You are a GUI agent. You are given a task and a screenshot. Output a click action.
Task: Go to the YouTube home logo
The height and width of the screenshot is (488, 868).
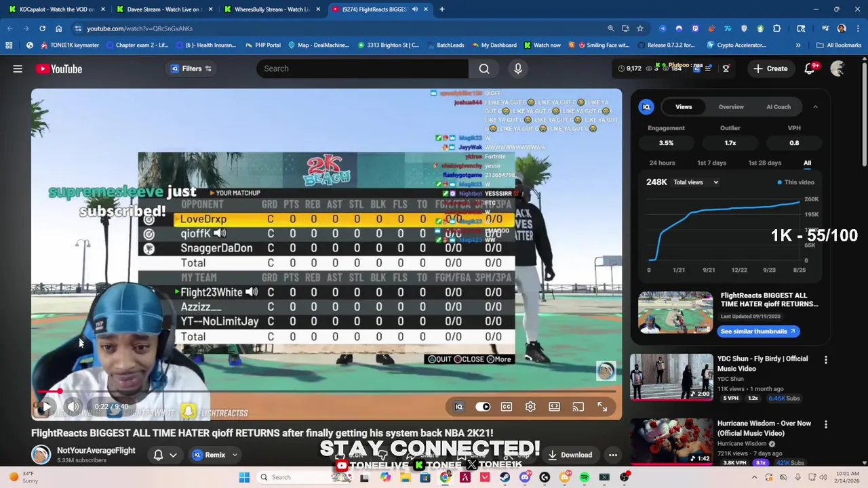click(59, 68)
